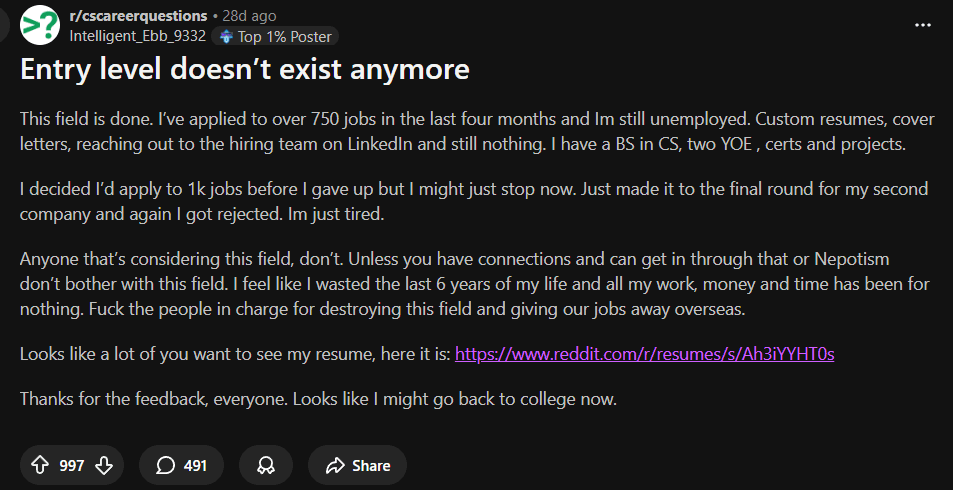Click the Thanks for the feedback line
Screen dimensions: 953x490
[318, 399]
